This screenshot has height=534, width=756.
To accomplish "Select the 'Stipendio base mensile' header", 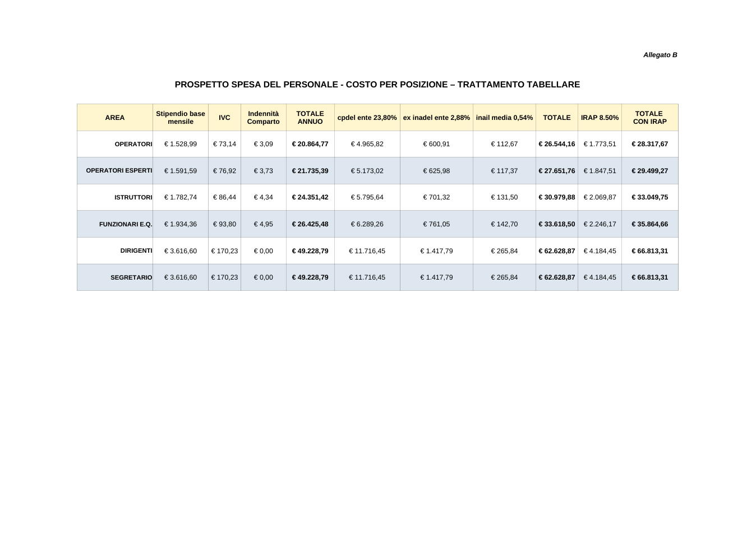I will tap(181, 118).
